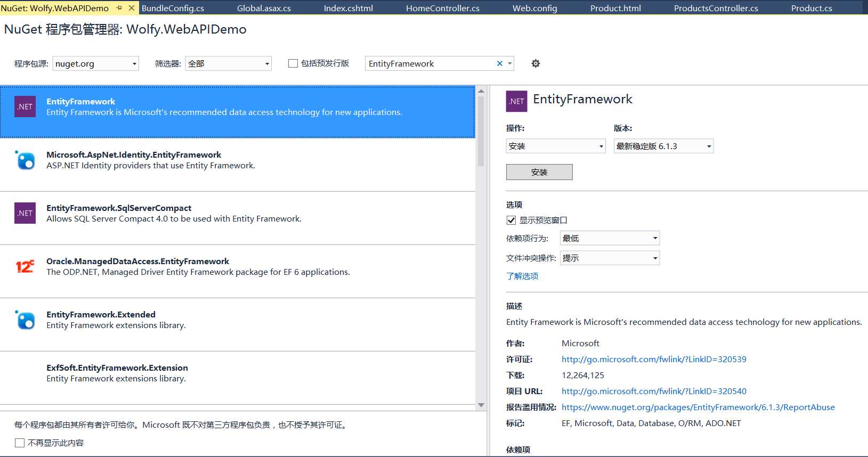
Task: Click the 描述 section heading
Action: tap(514, 306)
